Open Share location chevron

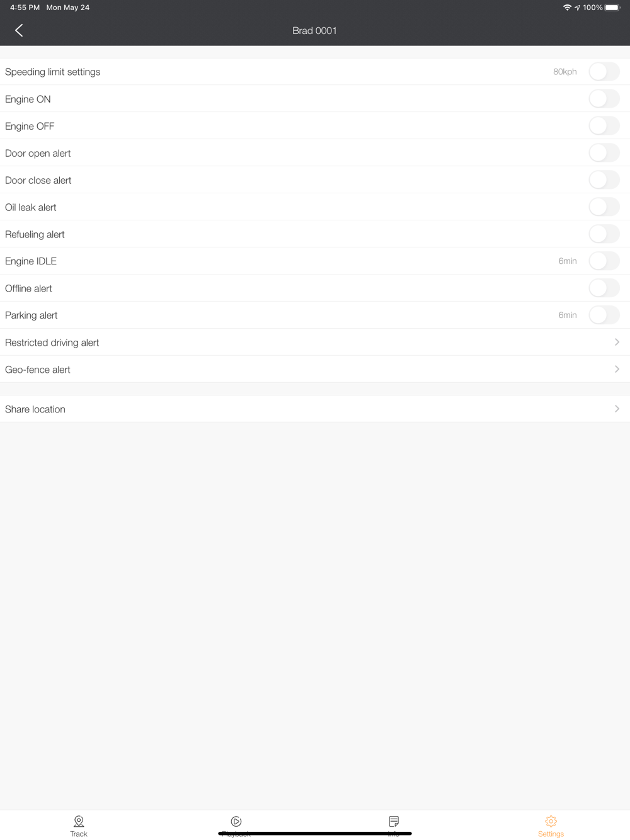[617, 409]
